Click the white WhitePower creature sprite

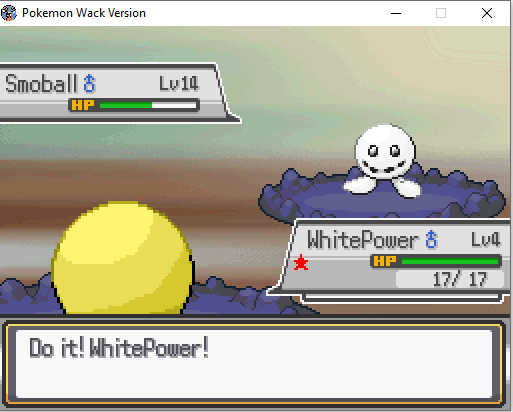384,160
